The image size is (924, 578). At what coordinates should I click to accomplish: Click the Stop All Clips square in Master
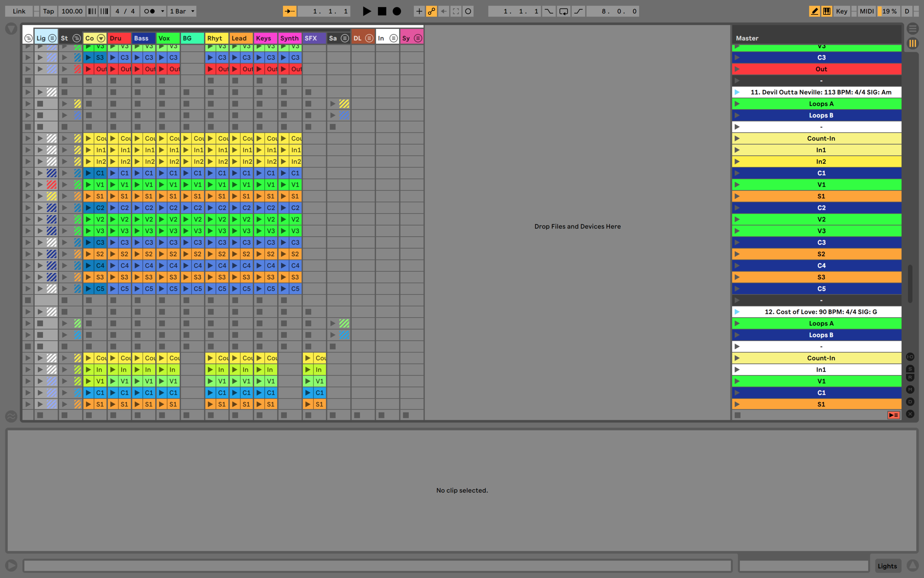[x=738, y=415]
